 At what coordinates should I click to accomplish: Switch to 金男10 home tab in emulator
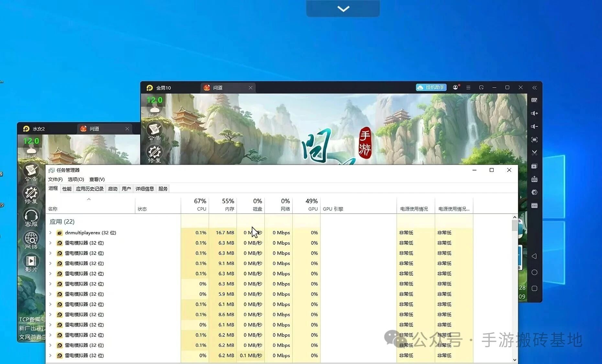click(163, 88)
